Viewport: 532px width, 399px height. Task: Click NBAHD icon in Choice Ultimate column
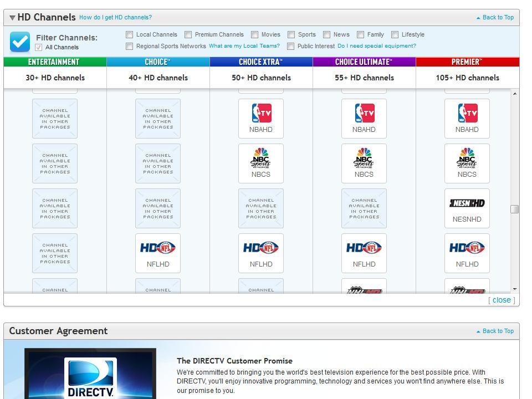coord(364,118)
